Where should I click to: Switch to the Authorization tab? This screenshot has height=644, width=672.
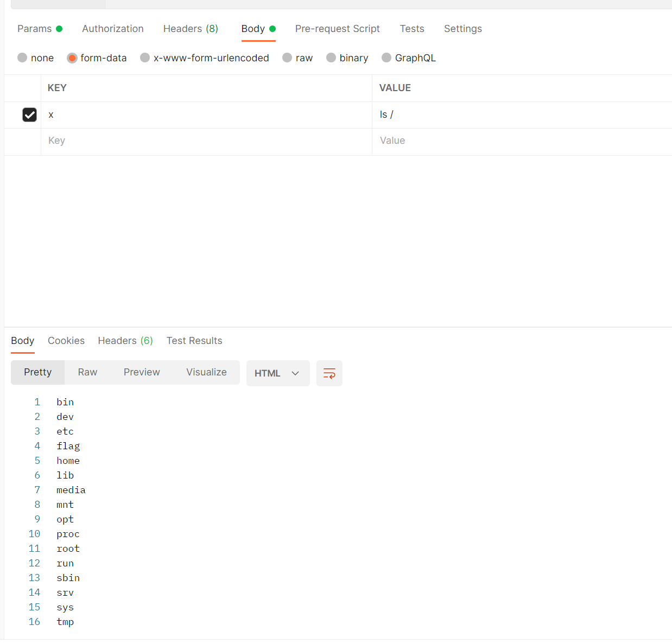click(112, 29)
